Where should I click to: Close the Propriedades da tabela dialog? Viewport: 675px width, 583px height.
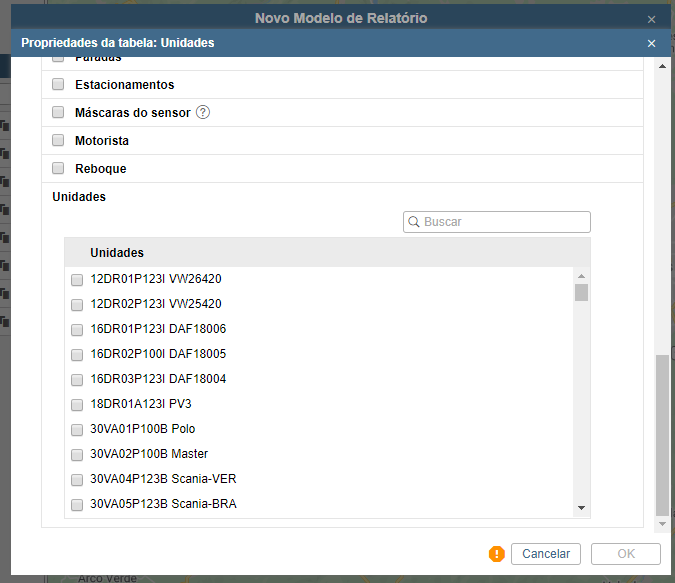(652, 43)
